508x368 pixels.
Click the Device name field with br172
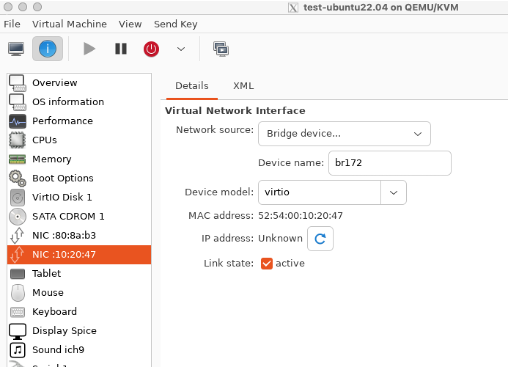[390, 163]
